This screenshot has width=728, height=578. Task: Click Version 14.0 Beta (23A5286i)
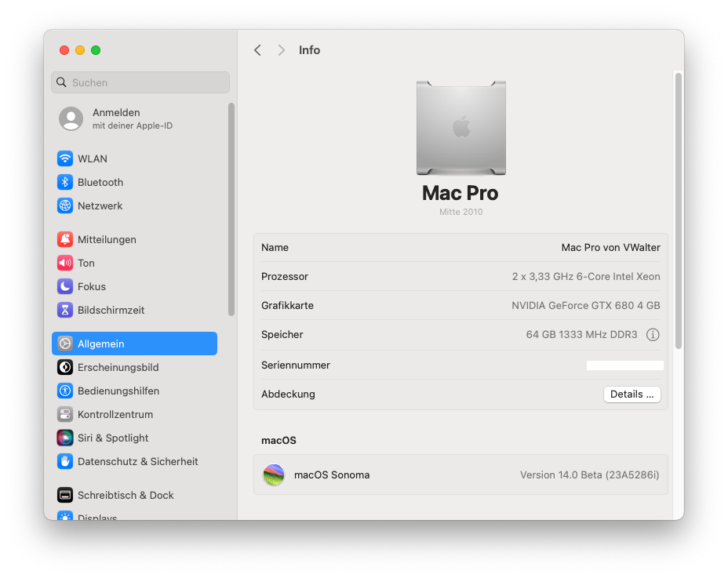[589, 475]
